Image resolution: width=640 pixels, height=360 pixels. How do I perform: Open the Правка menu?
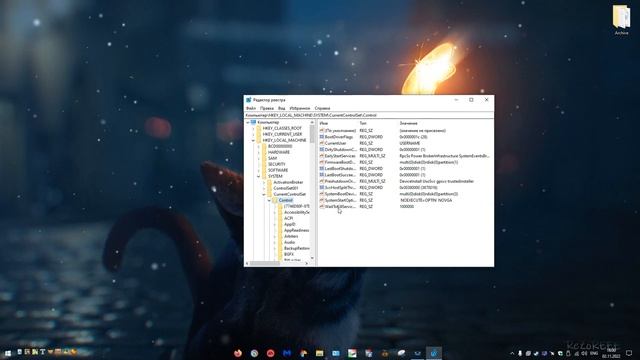tap(267, 108)
